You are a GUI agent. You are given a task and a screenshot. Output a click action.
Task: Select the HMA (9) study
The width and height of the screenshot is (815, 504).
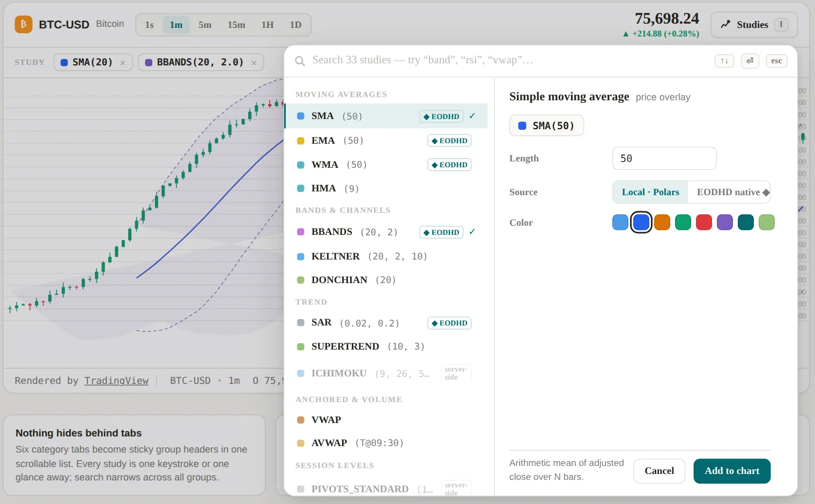click(x=386, y=188)
